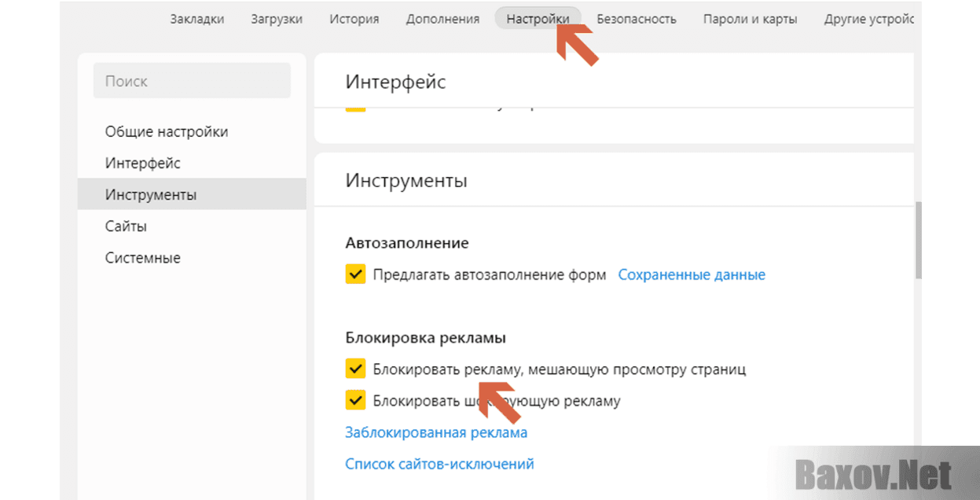Open Список сайтов-исключений
Viewport: 980px width, 500px height.
tap(439, 464)
